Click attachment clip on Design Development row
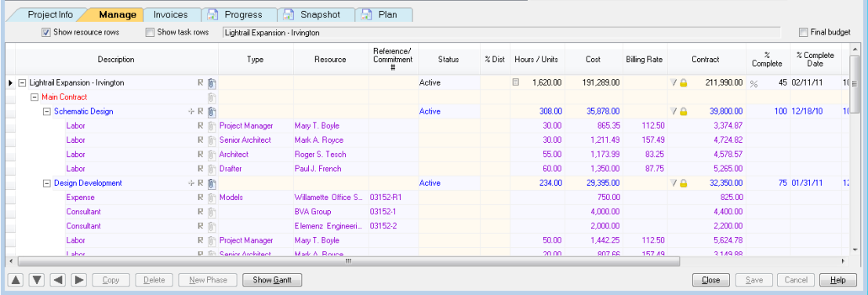The height and width of the screenshot is (295, 868). 211,184
